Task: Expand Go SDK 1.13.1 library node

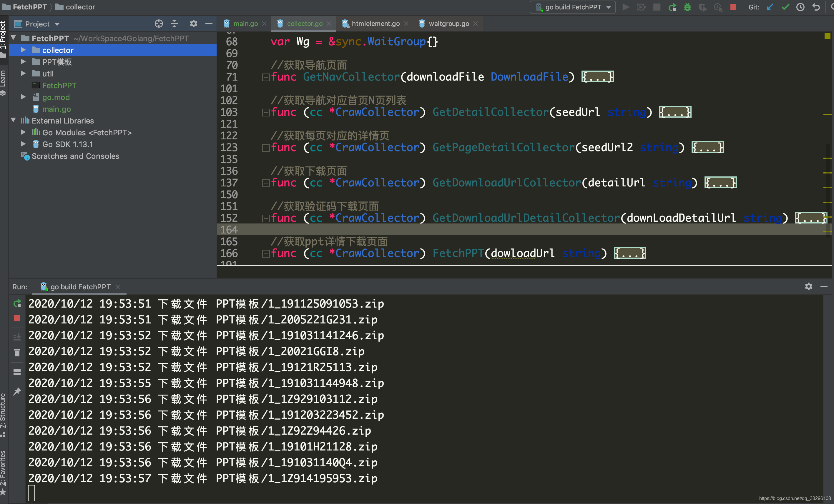Action: [x=23, y=144]
